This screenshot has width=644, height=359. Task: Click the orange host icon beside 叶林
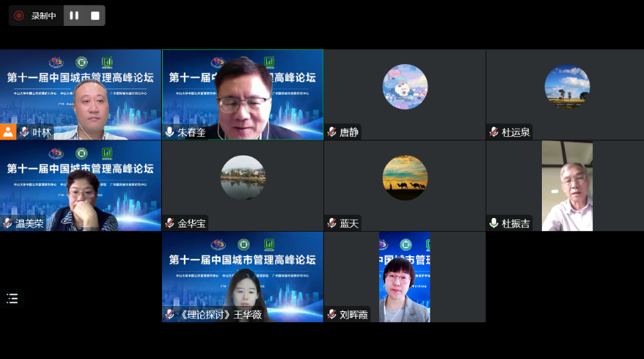click(x=8, y=132)
